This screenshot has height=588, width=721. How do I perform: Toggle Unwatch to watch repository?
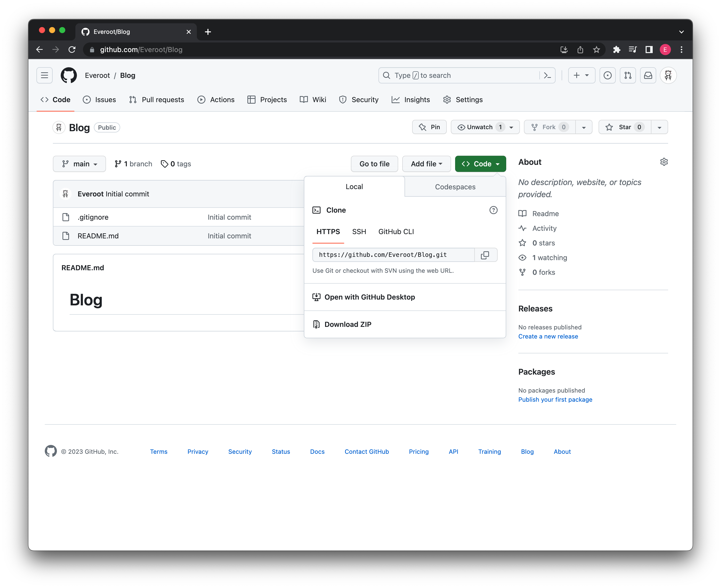(479, 127)
